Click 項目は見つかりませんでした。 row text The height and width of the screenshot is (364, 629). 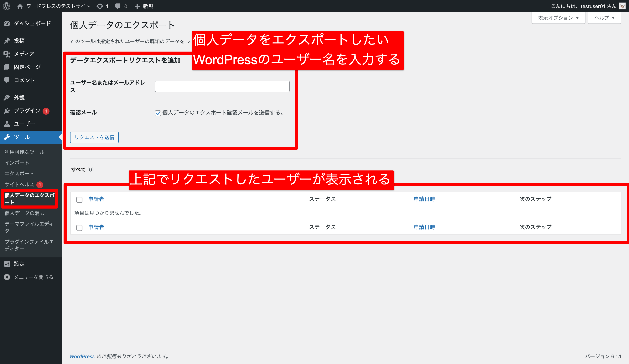click(108, 213)
